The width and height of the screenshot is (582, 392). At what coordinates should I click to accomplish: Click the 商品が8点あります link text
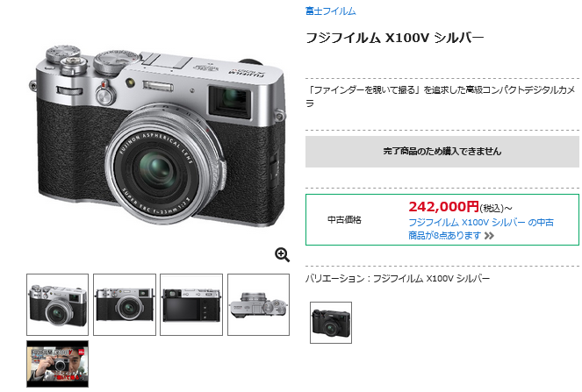click(445, 236)
